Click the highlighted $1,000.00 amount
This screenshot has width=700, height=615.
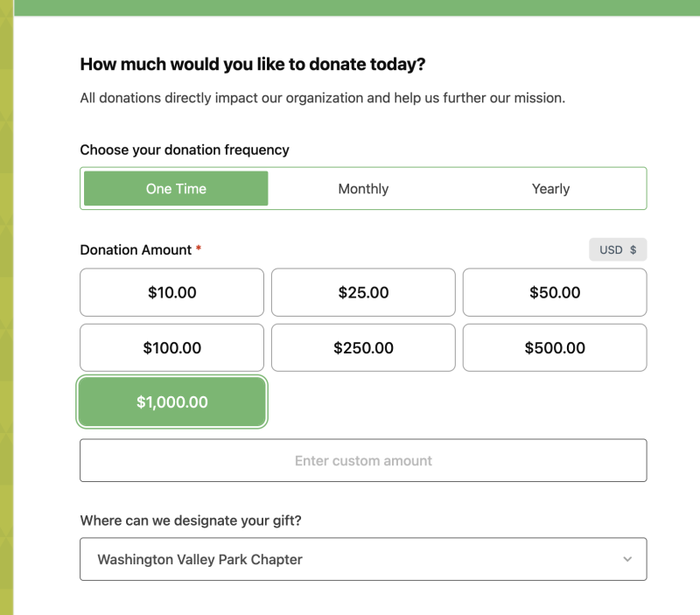171,402
